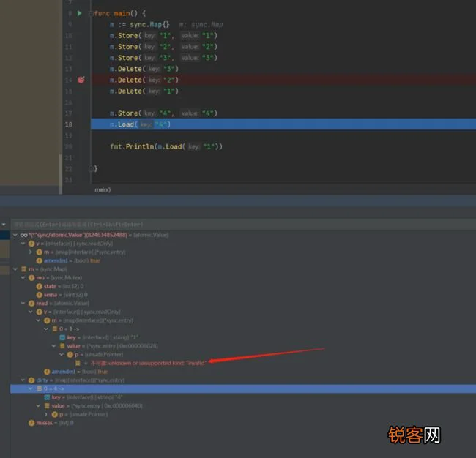Image resolution: width=476 pixels, height=458 pixels.
Task: Click the field icon of sema
Action: tap(39, 295)
